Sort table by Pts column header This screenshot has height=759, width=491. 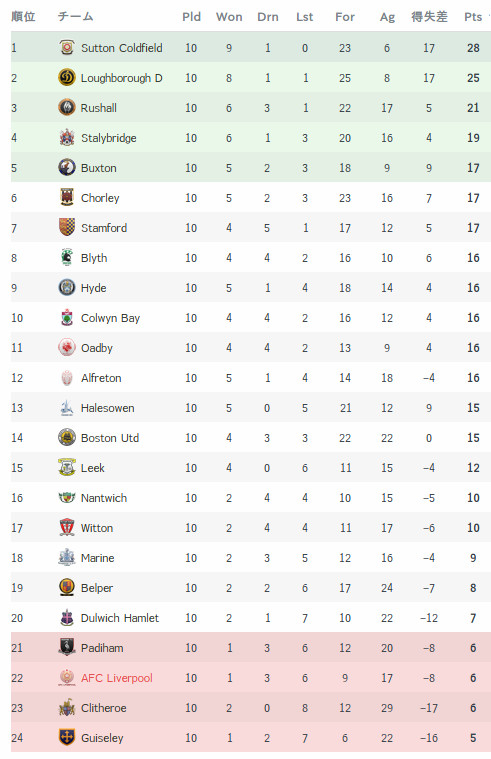coord(473,17)
